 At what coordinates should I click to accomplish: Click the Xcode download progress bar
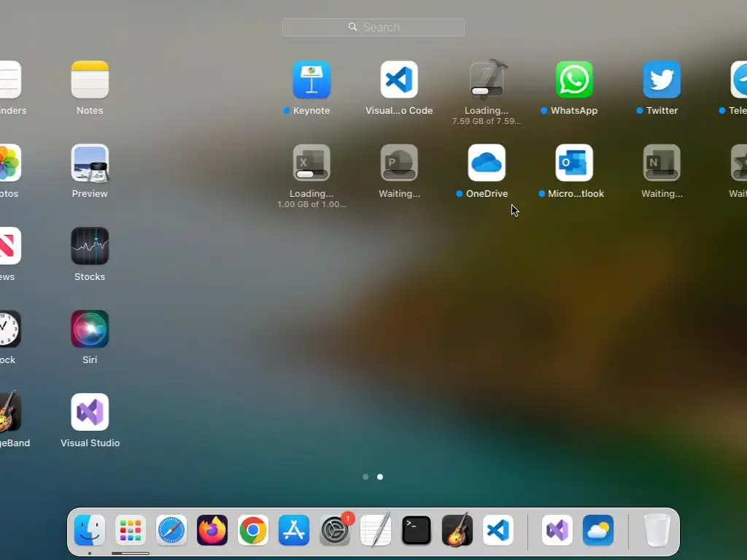click(x=487, y=91)
